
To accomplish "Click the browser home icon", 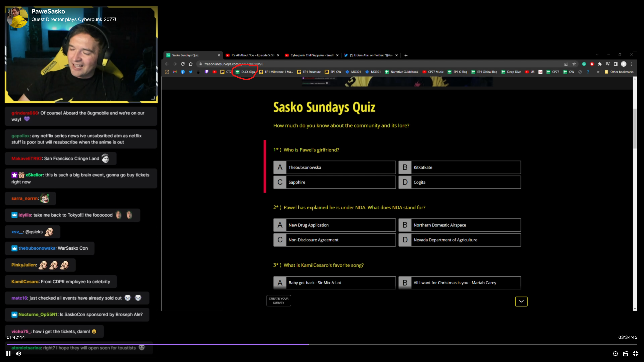I will click(x=191, y=64).
